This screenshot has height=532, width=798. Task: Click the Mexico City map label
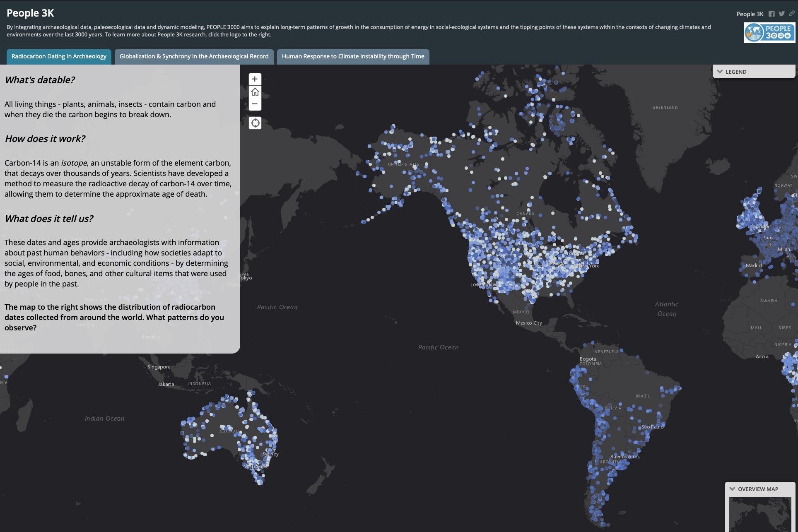[529, 323]
